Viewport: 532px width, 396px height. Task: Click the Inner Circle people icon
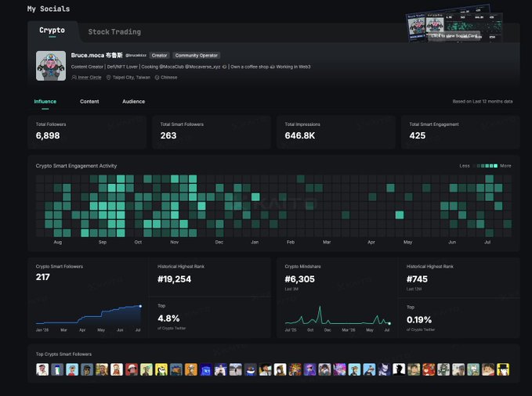click(x=74, y=77)
